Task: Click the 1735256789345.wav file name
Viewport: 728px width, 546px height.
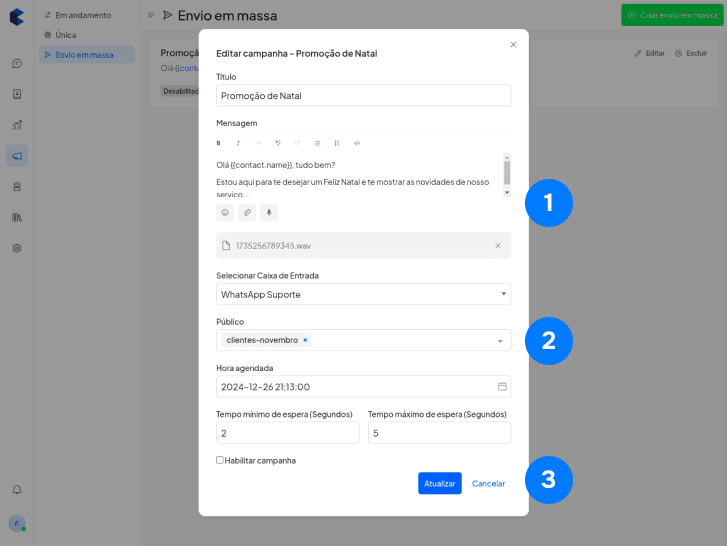Action: [273, 246]
